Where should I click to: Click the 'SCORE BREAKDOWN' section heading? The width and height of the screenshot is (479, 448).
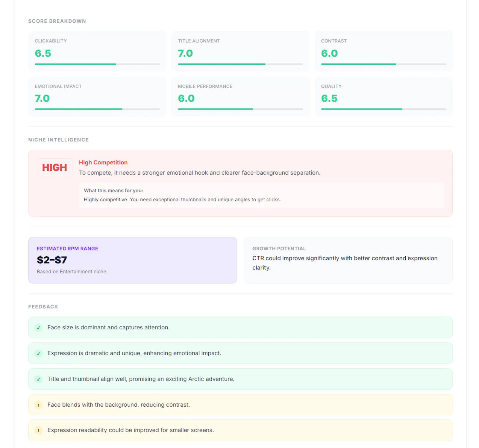coord(57,21)
